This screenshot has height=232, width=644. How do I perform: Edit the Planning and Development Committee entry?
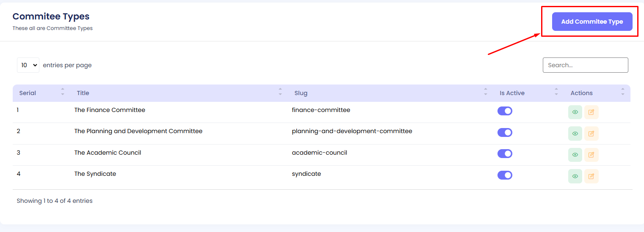591,134
